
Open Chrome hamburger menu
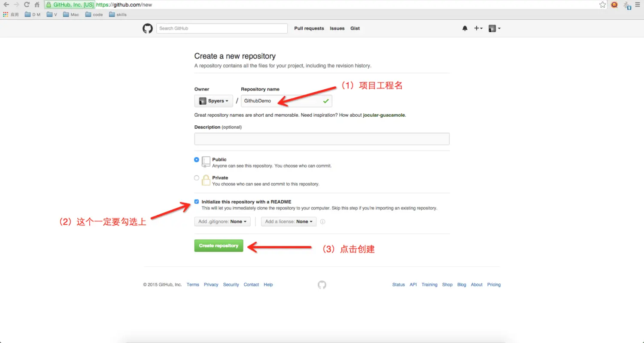[x=638, y=5]
